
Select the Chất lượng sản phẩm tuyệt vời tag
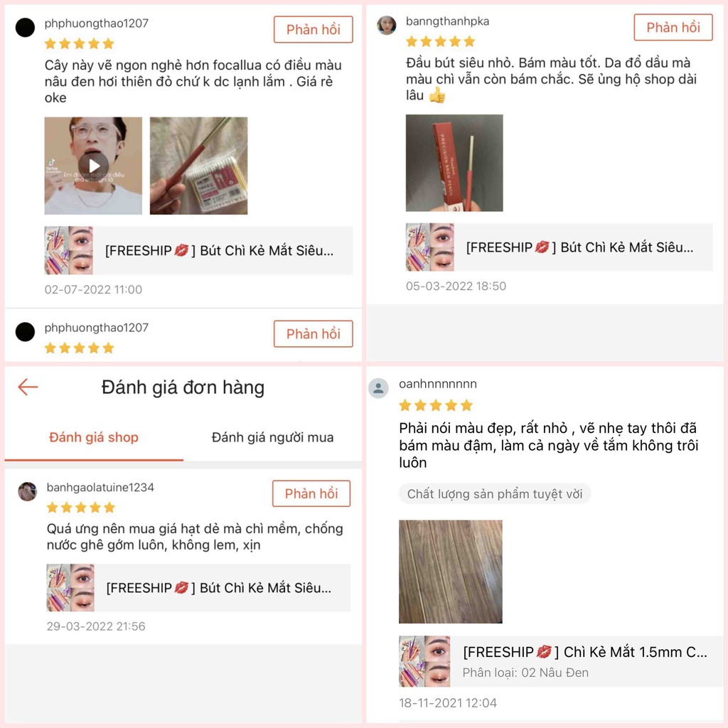click(495, 493)
